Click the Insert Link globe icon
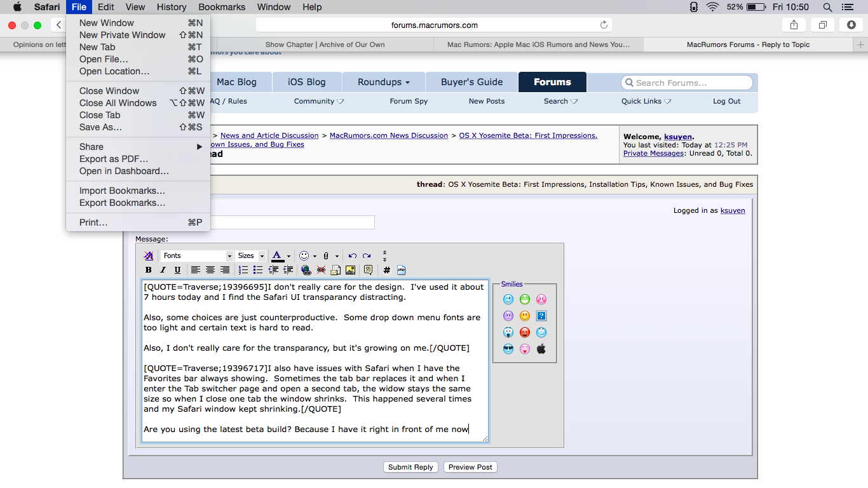 pyautogui.click(x=306, y=270)
